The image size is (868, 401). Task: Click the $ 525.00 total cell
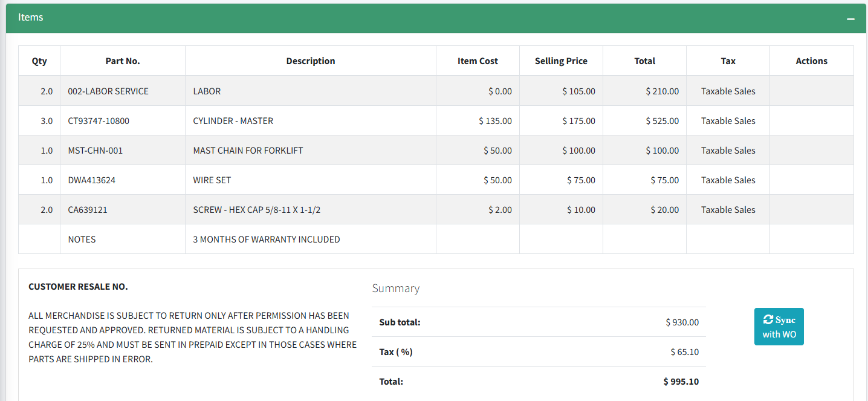click(x=662, y=121)
